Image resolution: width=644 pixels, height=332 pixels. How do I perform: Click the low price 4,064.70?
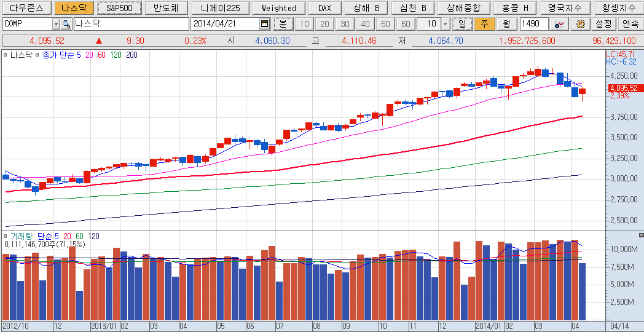tap(446, 41)
